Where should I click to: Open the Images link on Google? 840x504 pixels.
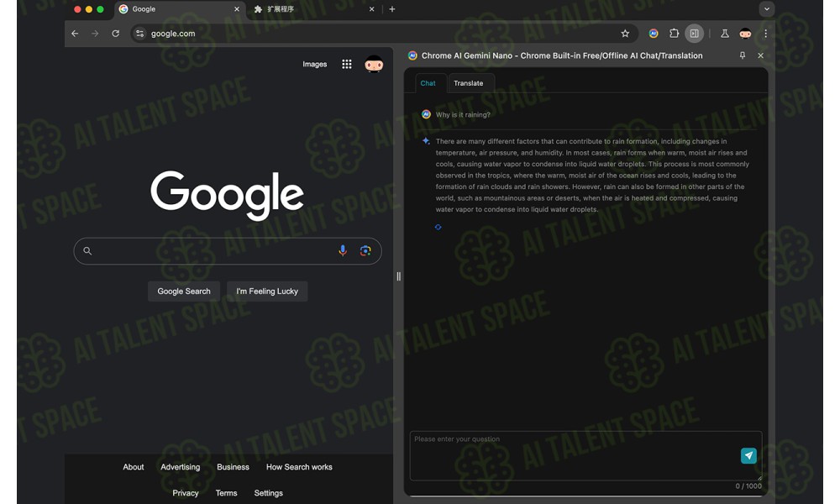[x=314, y=65]
